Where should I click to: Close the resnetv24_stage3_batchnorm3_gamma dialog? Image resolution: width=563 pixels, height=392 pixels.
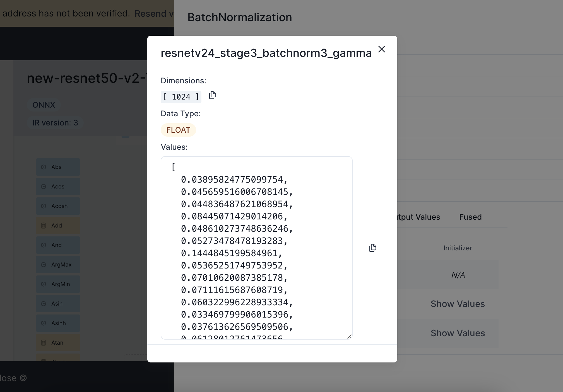(382, 49)
